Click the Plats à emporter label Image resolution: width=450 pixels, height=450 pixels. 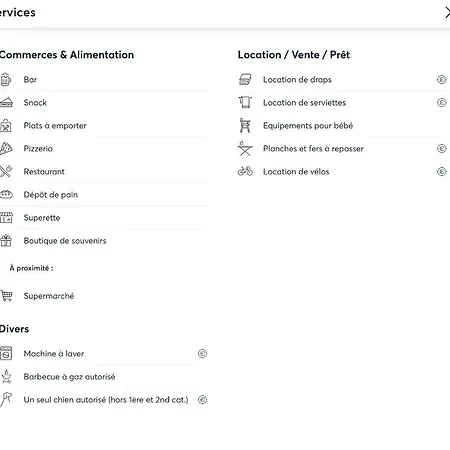pos(55,126)
